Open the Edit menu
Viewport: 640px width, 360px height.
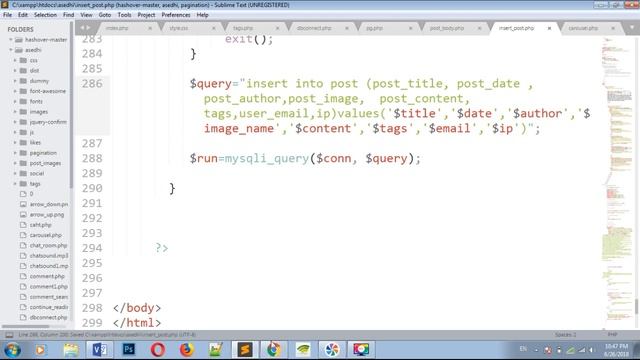tap(23, 15)
